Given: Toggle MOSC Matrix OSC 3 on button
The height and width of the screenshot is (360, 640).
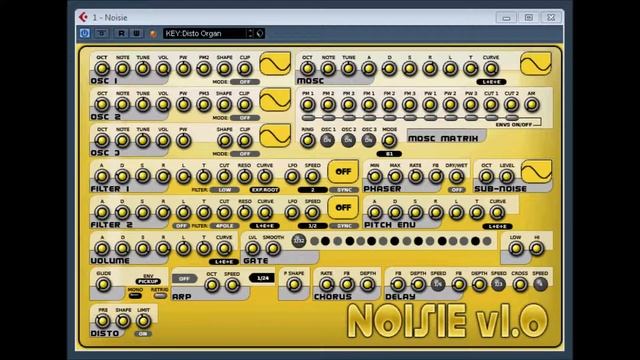Looking at the screenshot, I should tap(369, 140).
